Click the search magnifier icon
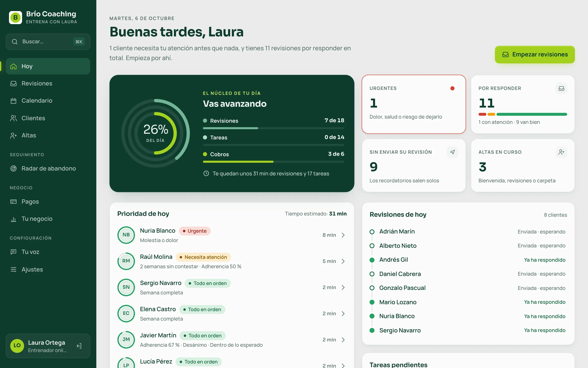Image resolution: width=588 pixels, height=368 pixels. click(14, 42)
